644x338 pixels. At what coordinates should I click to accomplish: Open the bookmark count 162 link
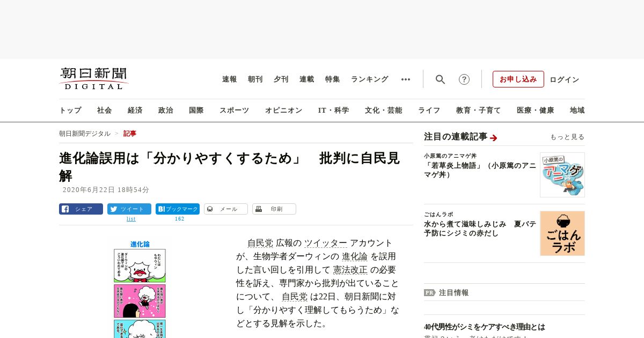(x=180, y=219)
